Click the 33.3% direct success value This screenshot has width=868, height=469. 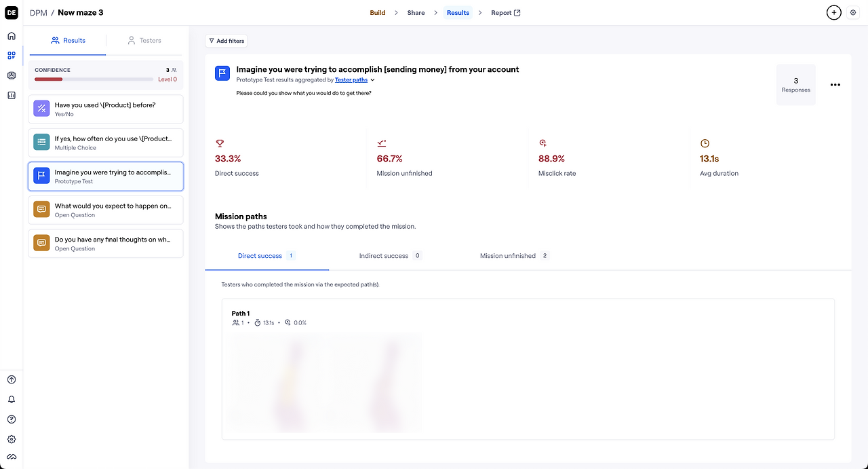[228, 159]
